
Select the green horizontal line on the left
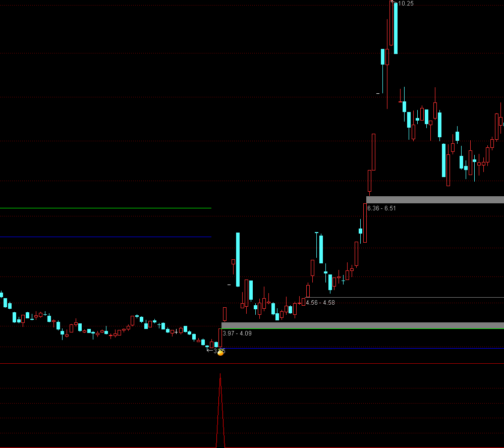105,208
